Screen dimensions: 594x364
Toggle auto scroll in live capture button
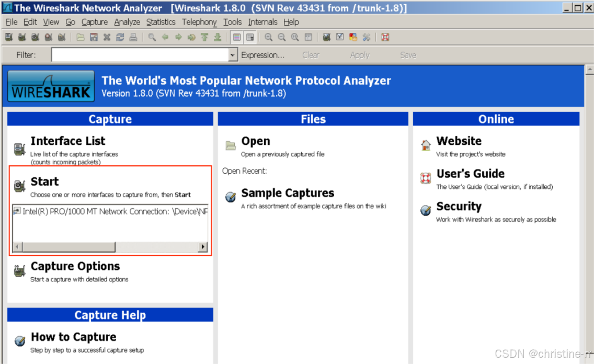point(250,37)
